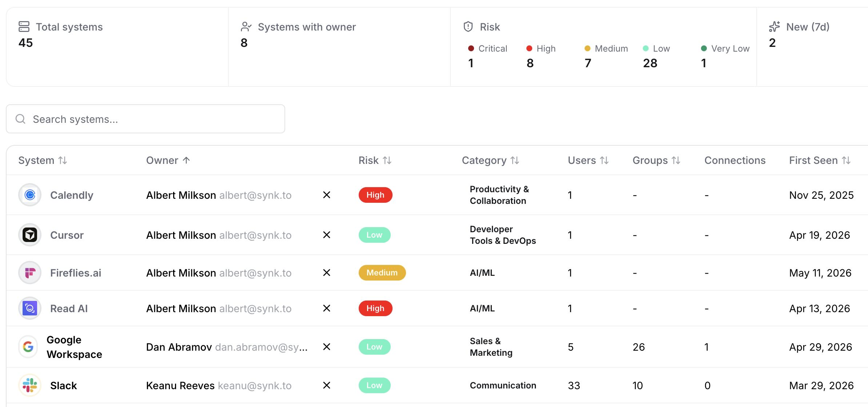Screen dimensions: 868x407
Task: Open the Slack logo icon
Action: click(30, 386)
